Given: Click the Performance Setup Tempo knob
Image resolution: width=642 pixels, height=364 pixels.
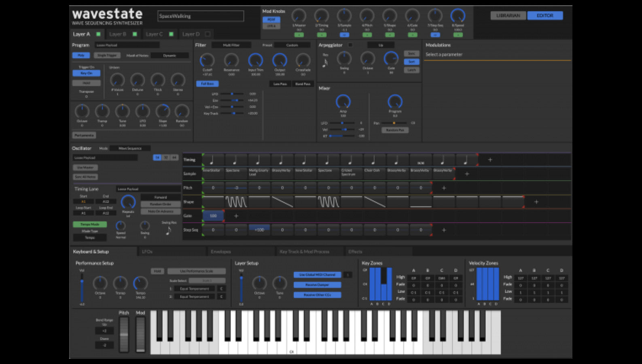Looking at the screenshot, I should [140, 283].
